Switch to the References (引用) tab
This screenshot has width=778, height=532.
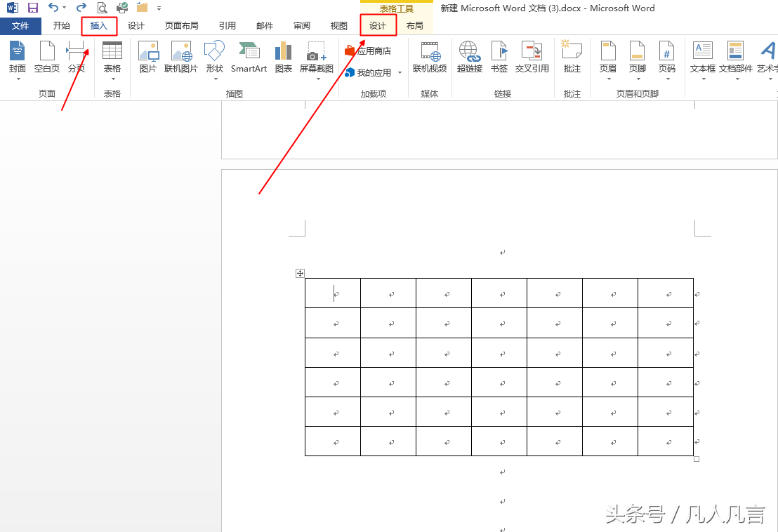click(228, 26)
